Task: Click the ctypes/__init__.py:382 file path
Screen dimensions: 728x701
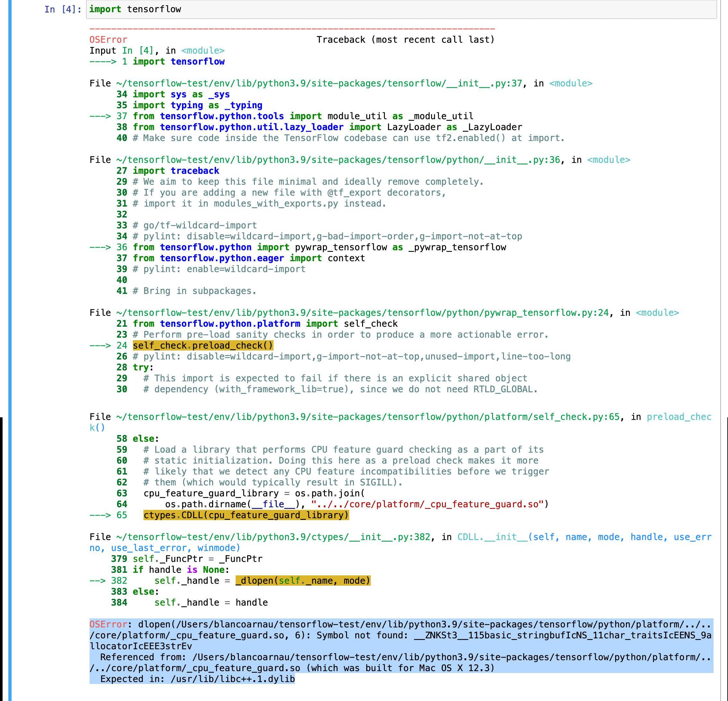Action: (x=273, y=537)
